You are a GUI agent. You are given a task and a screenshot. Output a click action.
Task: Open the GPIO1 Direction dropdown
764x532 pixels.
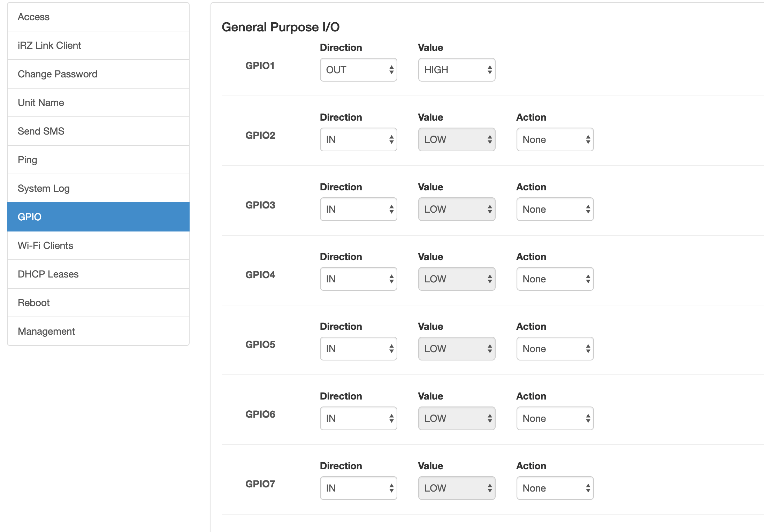point(358,70)
